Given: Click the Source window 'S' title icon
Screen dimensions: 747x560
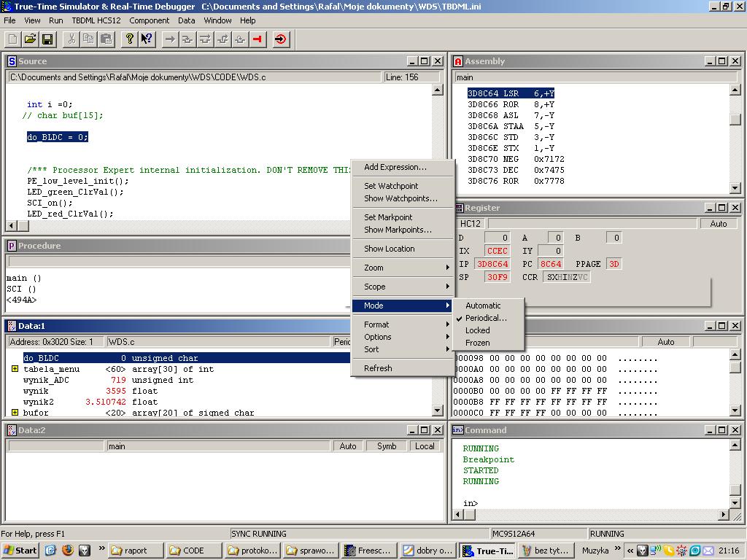Looking at the screenshot, I should tap(12, 61).
